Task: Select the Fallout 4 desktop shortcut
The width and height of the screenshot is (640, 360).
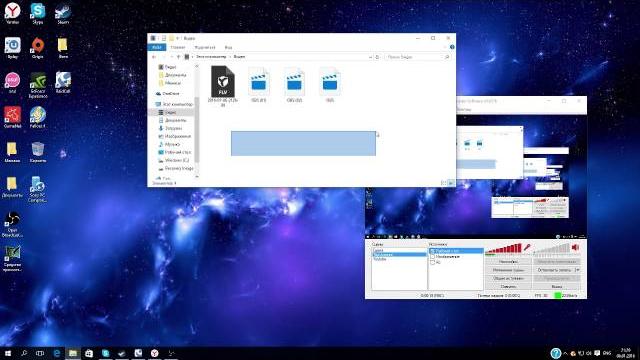Action: pyautogui.click(x=38, y=117)
